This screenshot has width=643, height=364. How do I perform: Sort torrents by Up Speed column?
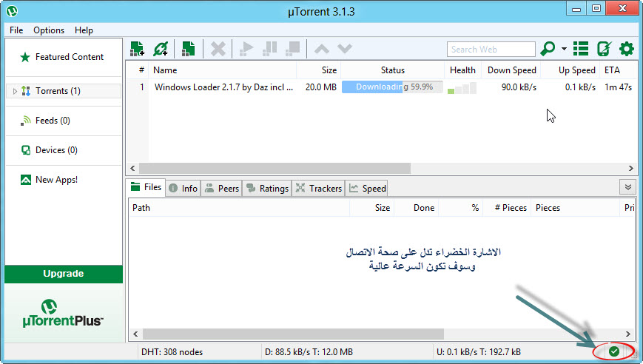click(x=570, y=70)
